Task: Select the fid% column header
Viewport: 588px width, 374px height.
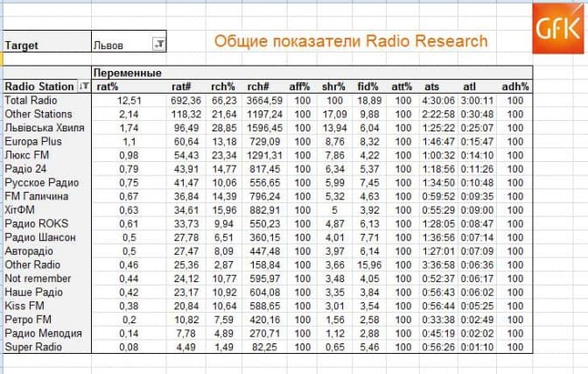Action: [369, 87]
